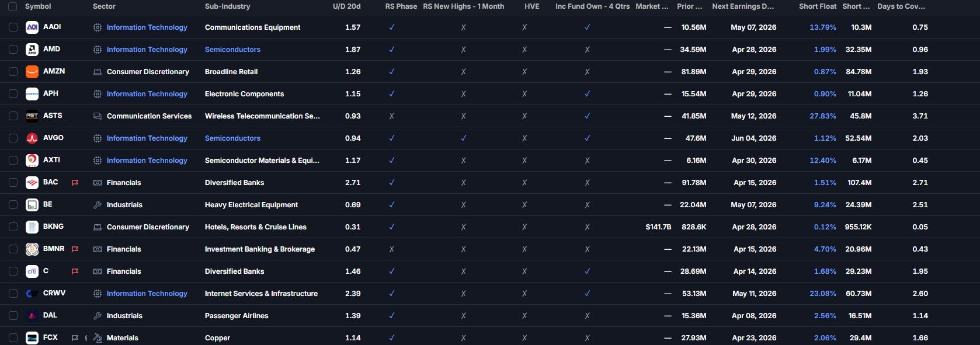Click the AVGO company logo icon
The image size is (980, 345).
(x=32, y=138)
